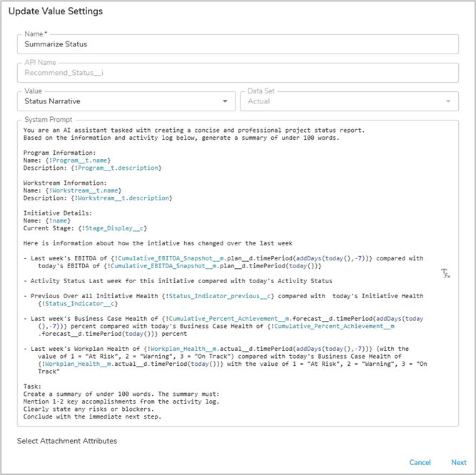Proceed with the Next button
The image size is (476, 475).
pyautogui.click(x=458, y=462)
